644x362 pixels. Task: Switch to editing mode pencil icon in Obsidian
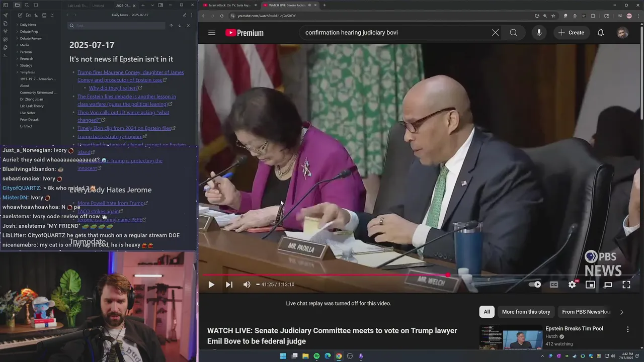coord(184,15)
